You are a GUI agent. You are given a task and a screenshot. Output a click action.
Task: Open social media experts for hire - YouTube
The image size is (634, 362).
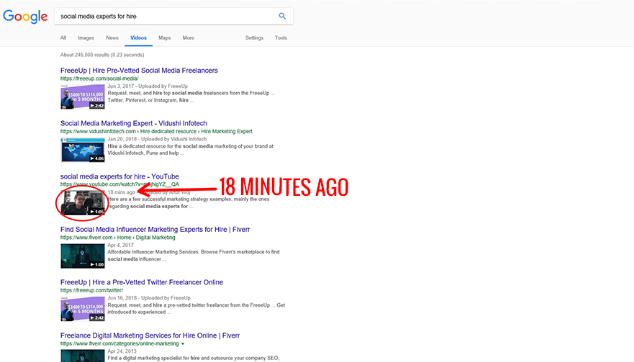[120, 176]
